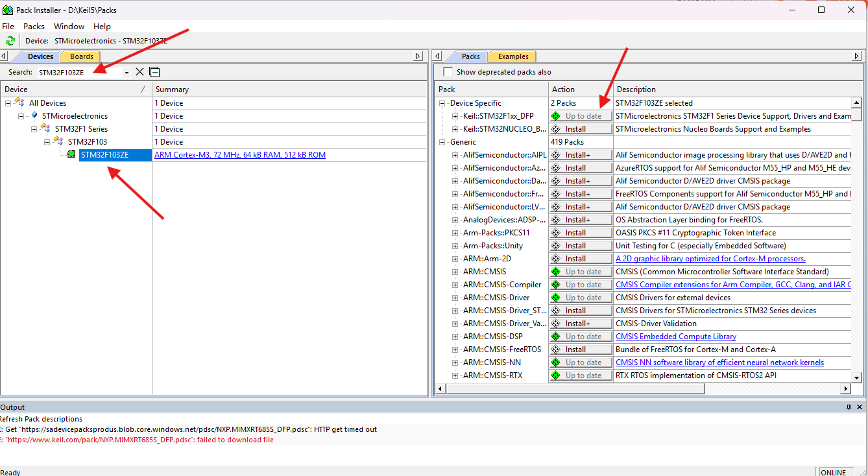The width and height of the screenshot is (868, 476).
Task: Select the Packs tab
Action: 470,56
